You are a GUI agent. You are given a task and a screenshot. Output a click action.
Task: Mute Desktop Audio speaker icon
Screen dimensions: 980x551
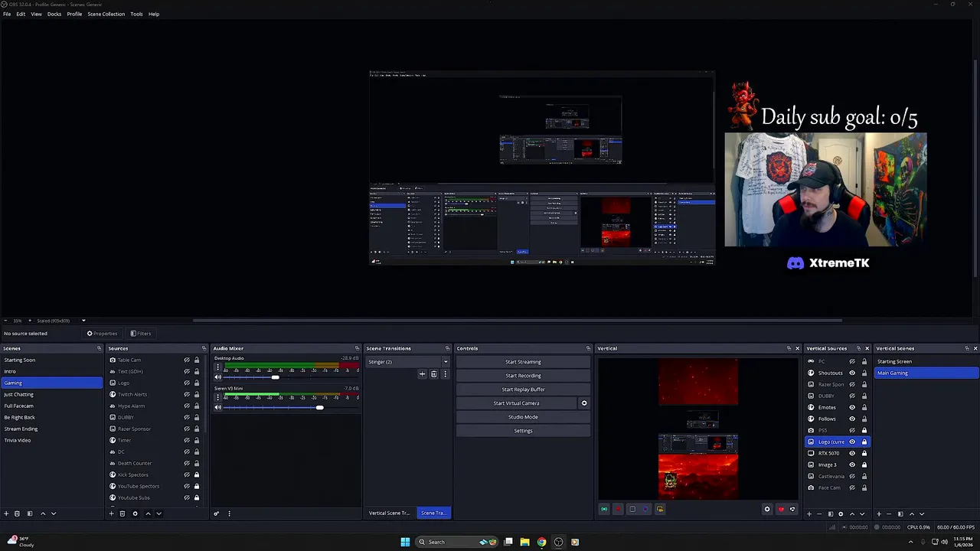click(x=217, y=377)
